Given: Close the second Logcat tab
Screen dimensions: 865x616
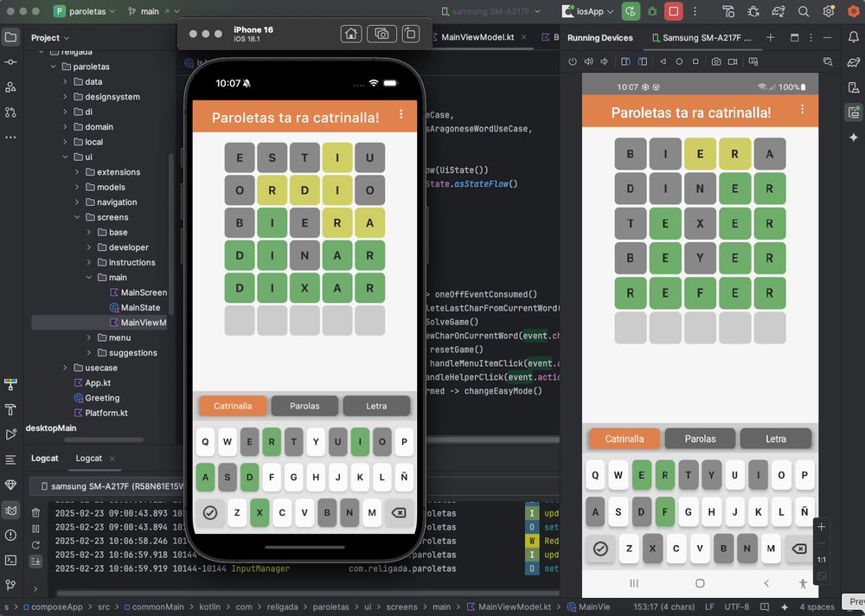Looking at the screenshot, I should tap(112, 459).
